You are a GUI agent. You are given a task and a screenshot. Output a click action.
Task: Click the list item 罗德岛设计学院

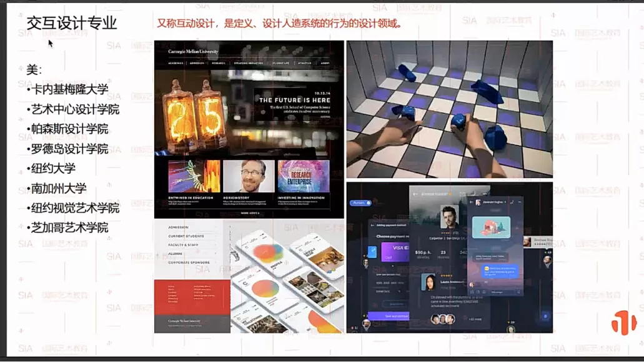69,149
